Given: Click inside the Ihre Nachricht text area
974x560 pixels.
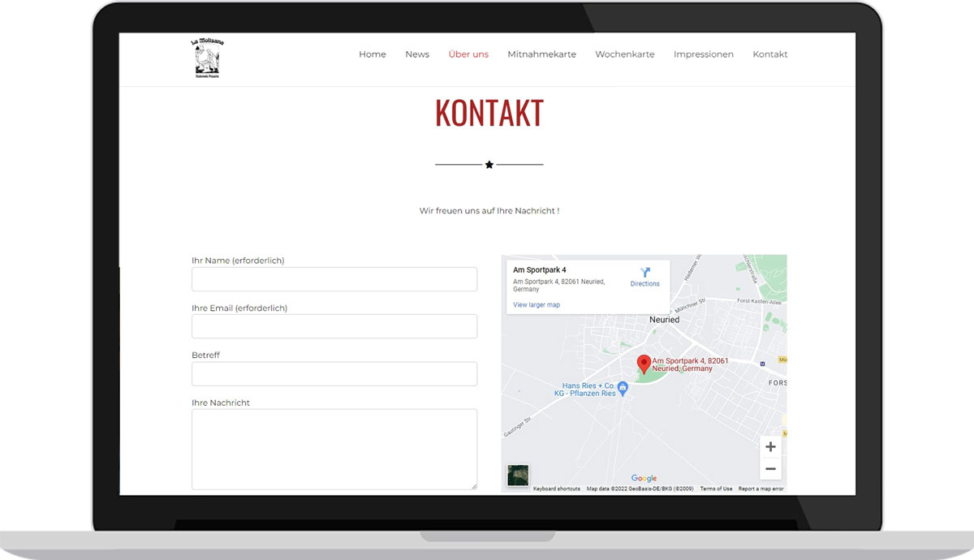Looking at the screenshot, I should point(334,449).
